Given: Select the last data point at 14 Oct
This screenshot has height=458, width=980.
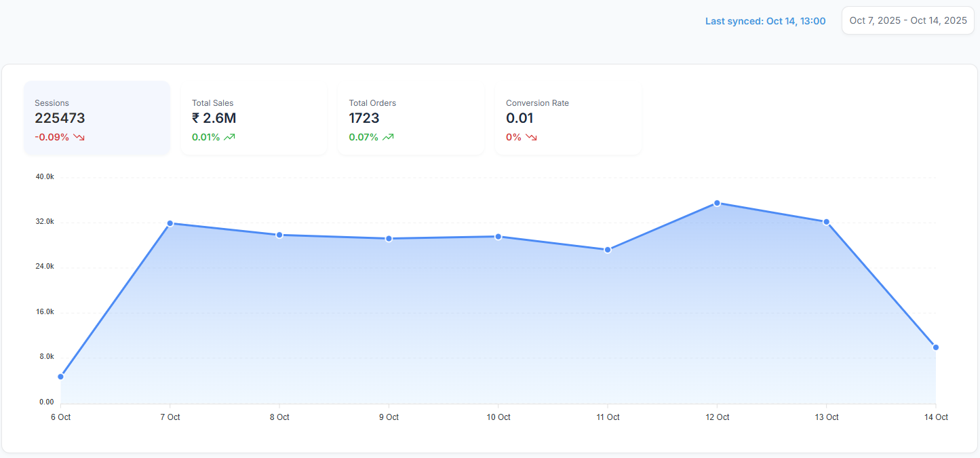Looking at the screenshot, I should coord(935,347).
